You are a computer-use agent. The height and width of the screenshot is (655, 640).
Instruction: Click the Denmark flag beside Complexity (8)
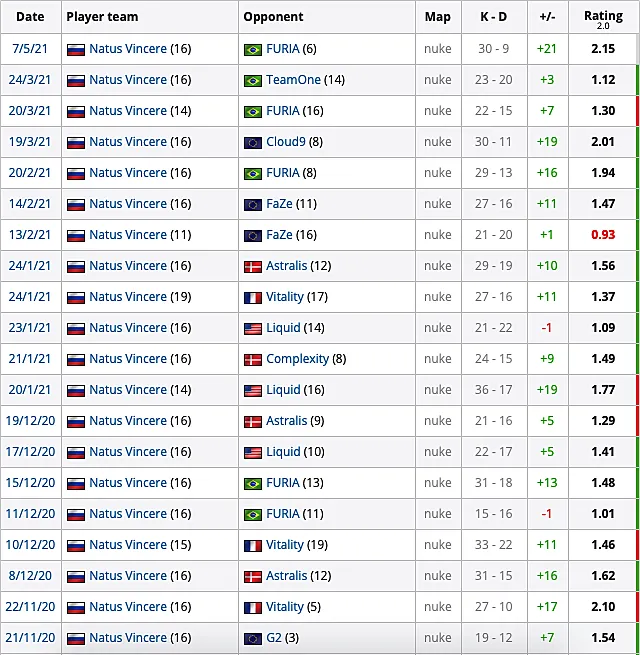[x=253, y=360]
